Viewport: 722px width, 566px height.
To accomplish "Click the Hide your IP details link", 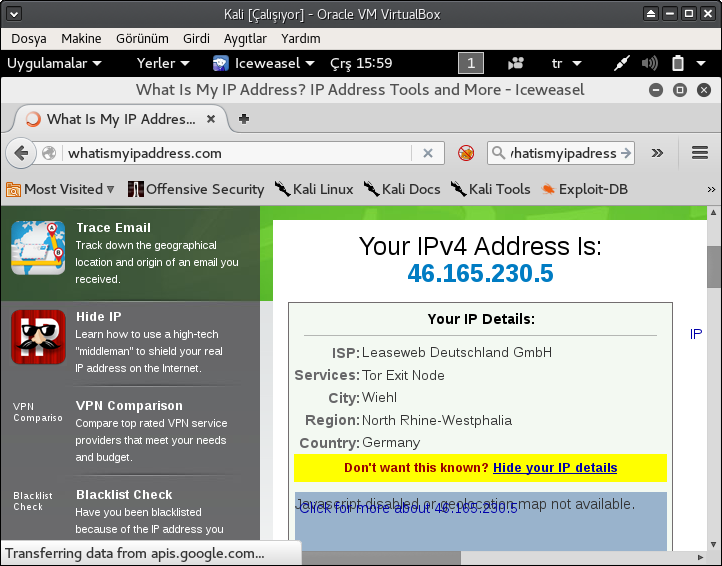I will click(555, 468).
